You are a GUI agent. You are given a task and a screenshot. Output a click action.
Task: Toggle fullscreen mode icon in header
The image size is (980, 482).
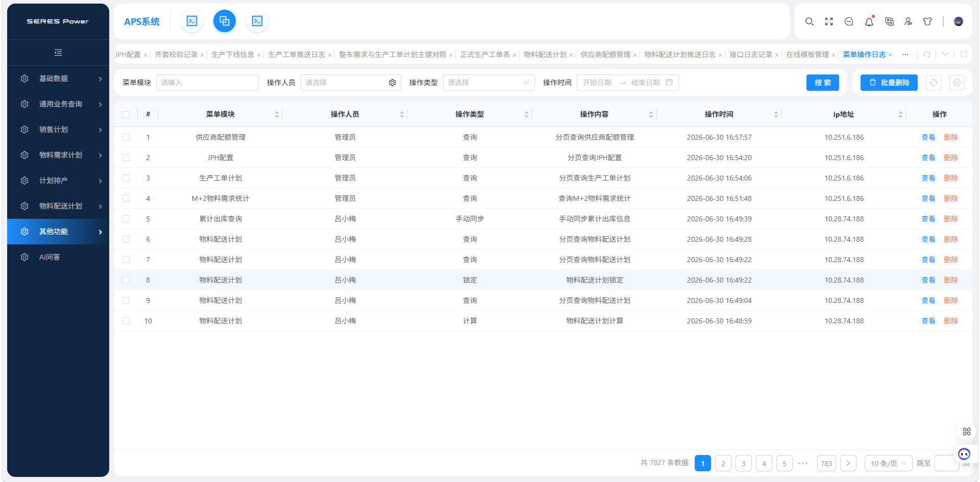point(829,21)
